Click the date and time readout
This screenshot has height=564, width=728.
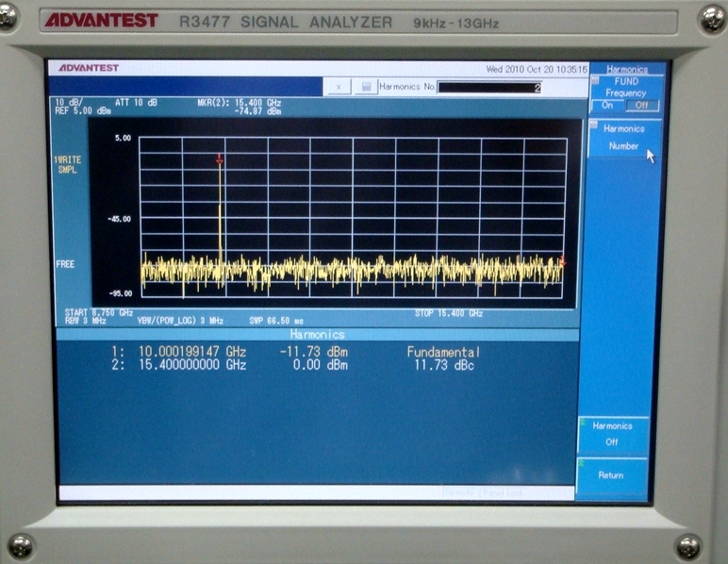point(537,69)
